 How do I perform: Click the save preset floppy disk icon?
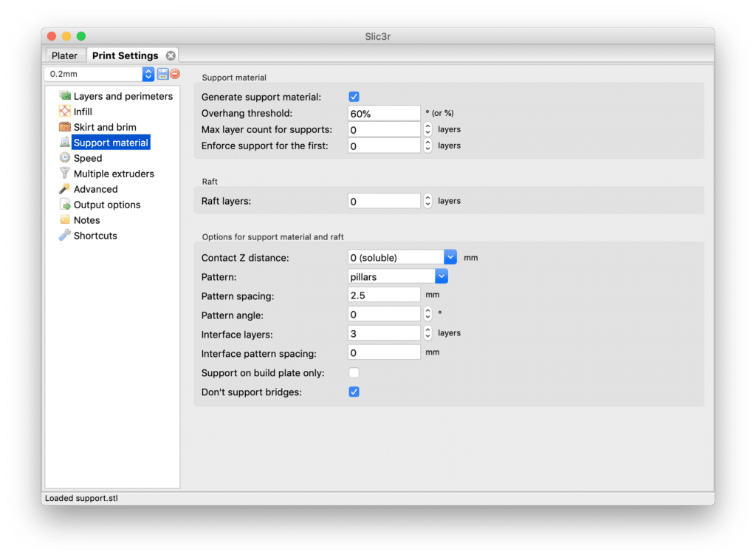tap(162, 74)
